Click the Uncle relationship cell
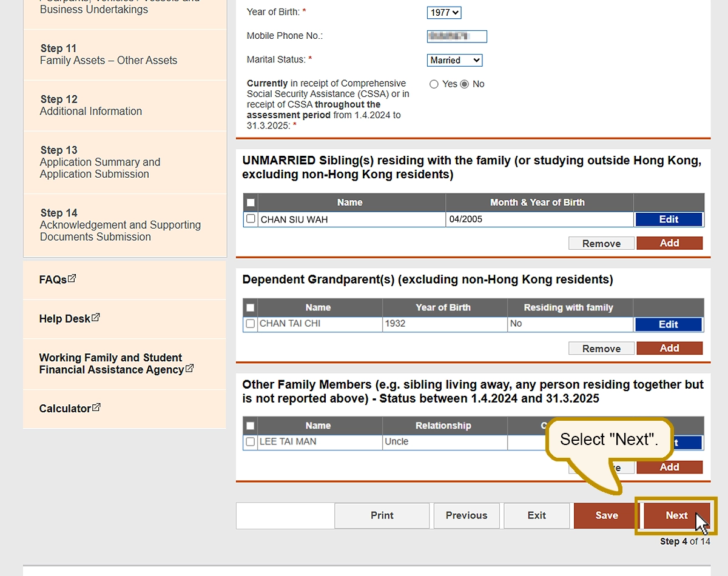The width and height of the screenshot is (728, 576). [445, 442]
